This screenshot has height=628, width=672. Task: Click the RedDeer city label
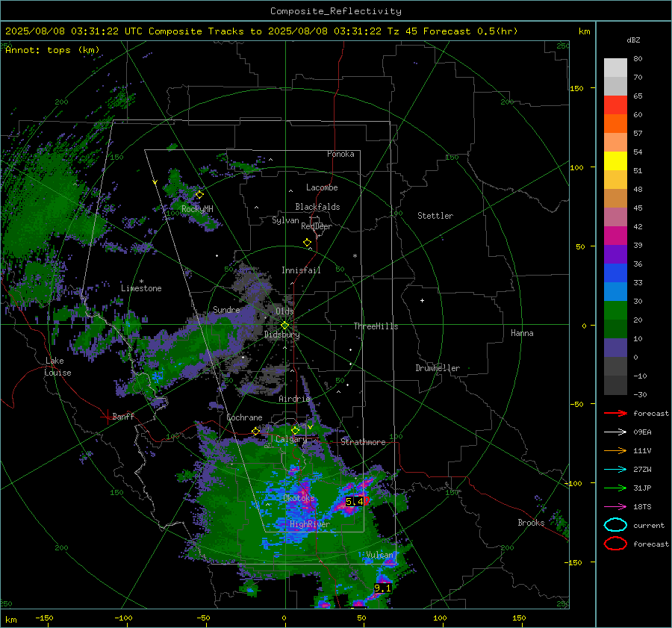pos(317,226)
